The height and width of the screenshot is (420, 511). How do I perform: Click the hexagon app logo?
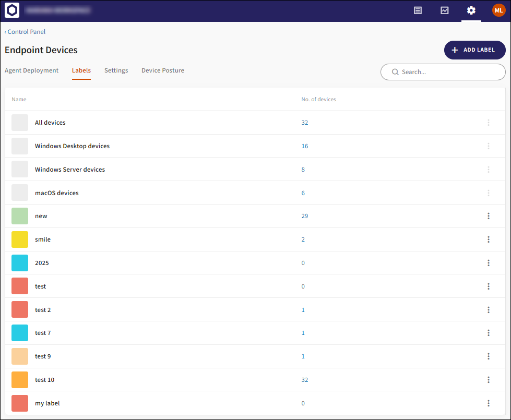click(12, 10)
